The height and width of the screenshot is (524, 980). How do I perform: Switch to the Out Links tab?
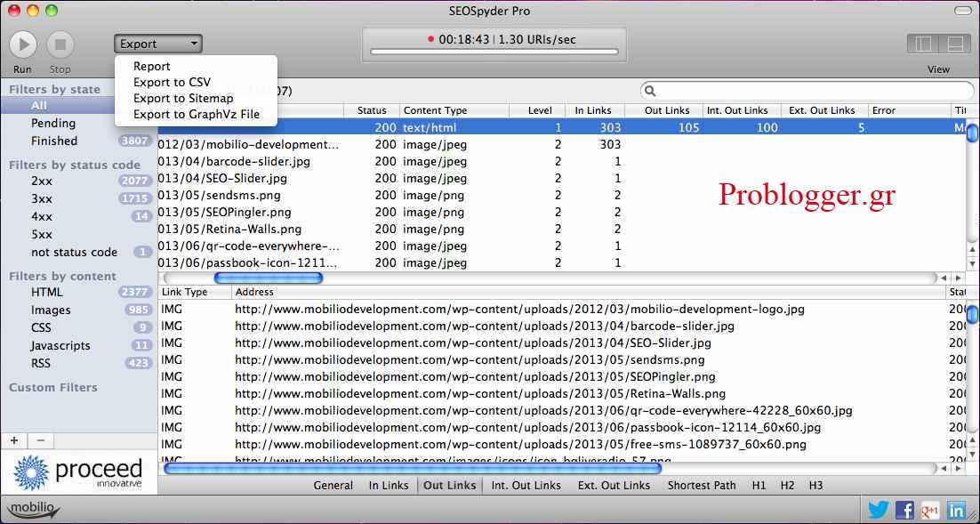click(x=449, y=485)
